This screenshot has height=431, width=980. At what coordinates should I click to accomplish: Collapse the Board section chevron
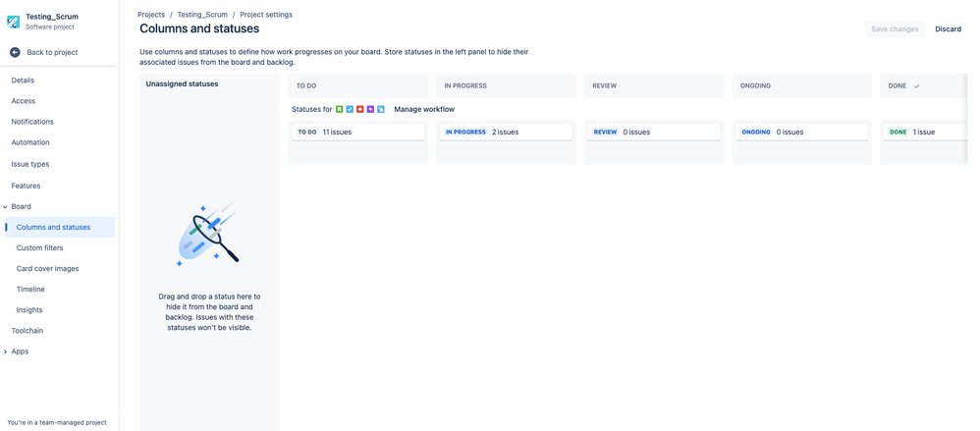(5, 207)
